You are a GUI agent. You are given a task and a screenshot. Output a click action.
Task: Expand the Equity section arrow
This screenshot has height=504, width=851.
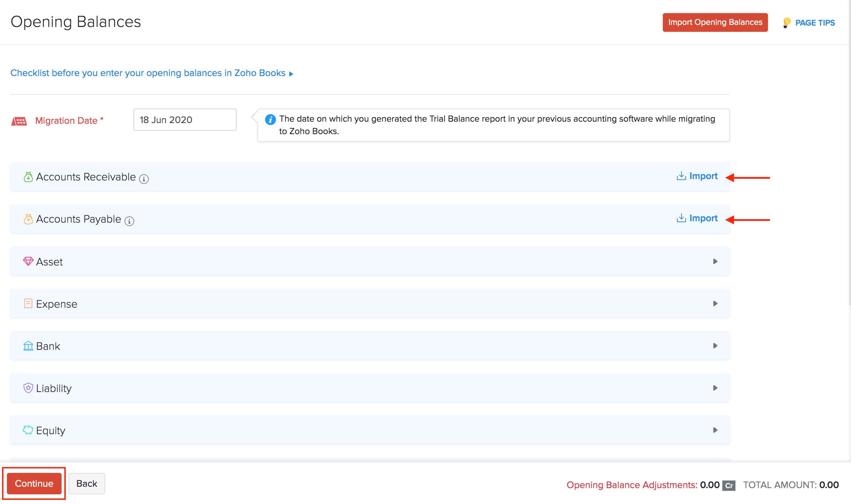coord(715,430)
